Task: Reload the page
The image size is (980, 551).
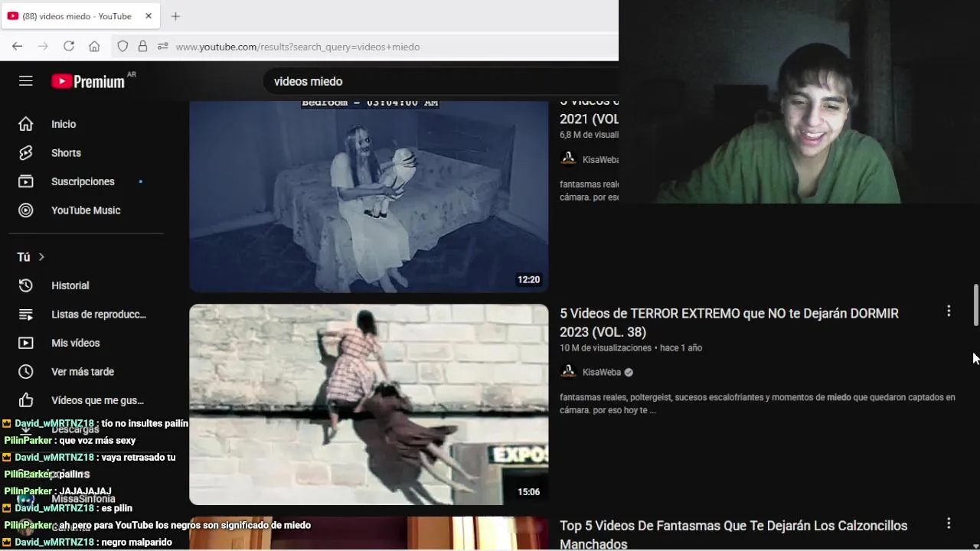Action: 69,47
